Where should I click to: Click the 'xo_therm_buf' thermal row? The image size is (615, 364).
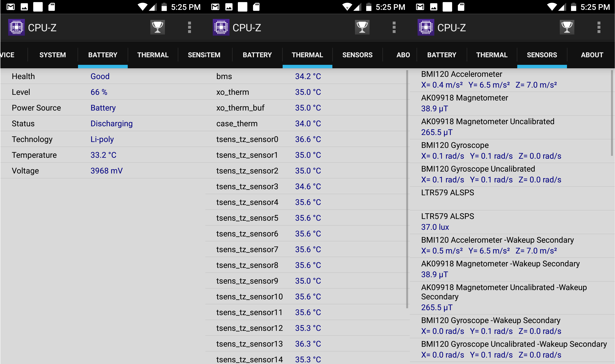307,108
